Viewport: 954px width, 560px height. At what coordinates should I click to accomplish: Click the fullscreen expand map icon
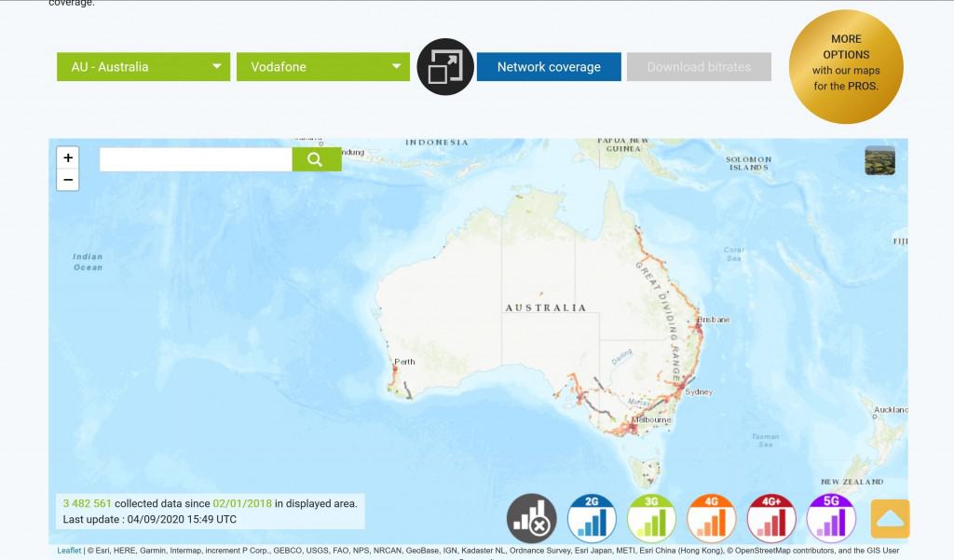pyautogui.click(x=445, y=67)
